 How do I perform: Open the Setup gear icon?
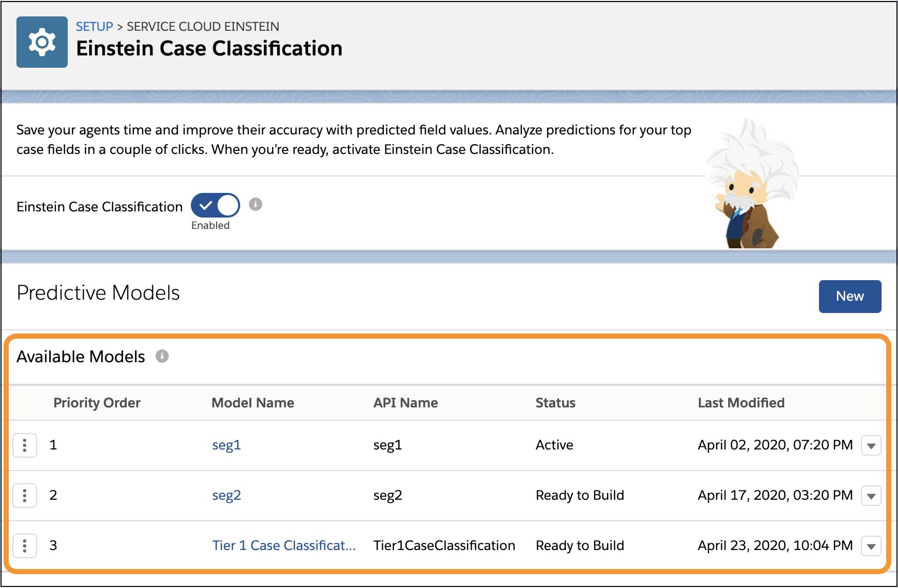pos(42,42)
